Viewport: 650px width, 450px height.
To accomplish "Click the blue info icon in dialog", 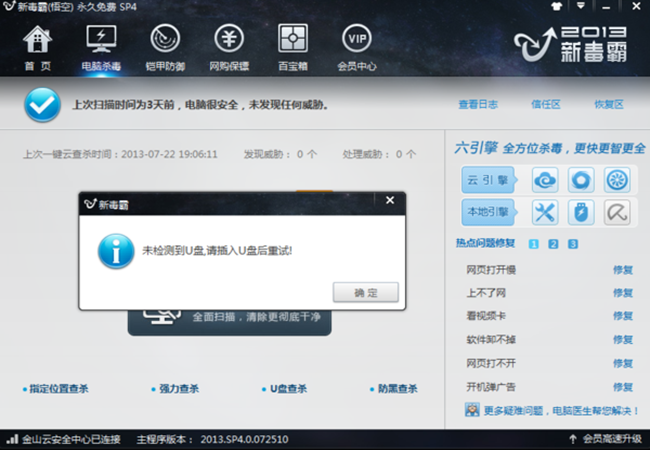I will 116,251.
